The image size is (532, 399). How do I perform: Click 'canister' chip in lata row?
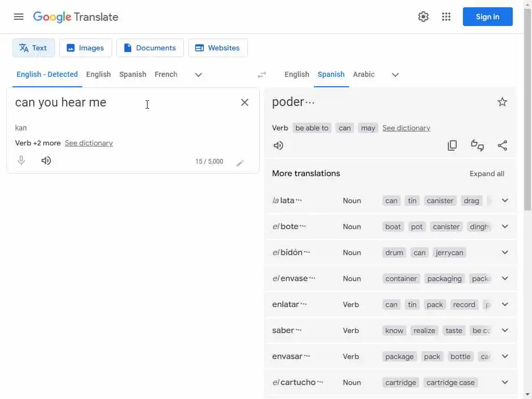440,201
